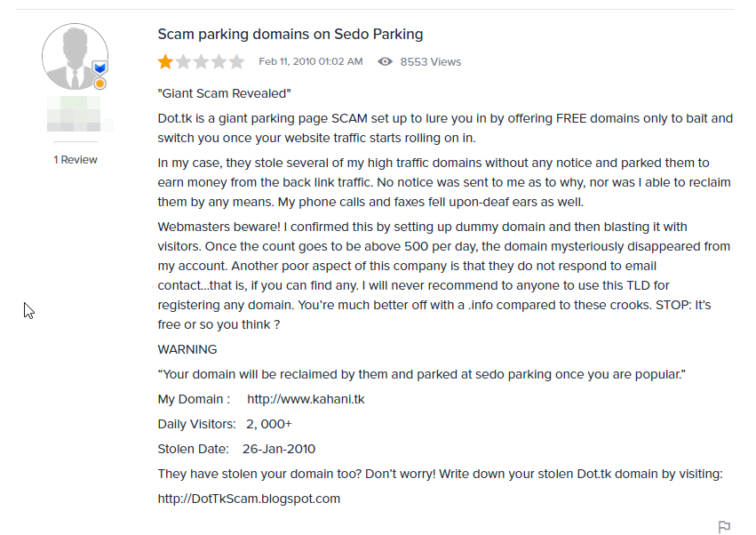The width and height of the screenshot is (756, 535).
Task: Visit the DotTkScam.blogspot.com URL
Action: pyautogui.click(x=249, y=499)
